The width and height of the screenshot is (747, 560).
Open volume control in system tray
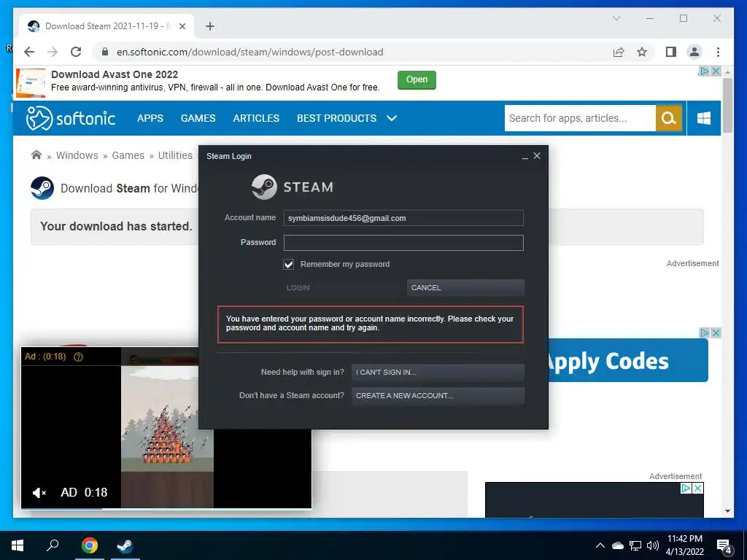(x=653, y=545)
